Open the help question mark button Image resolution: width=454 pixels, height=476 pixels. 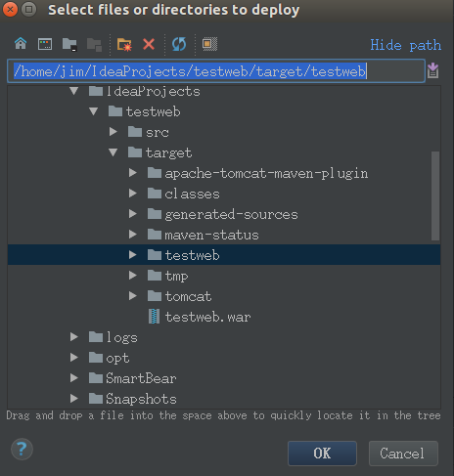pos(22,450)
